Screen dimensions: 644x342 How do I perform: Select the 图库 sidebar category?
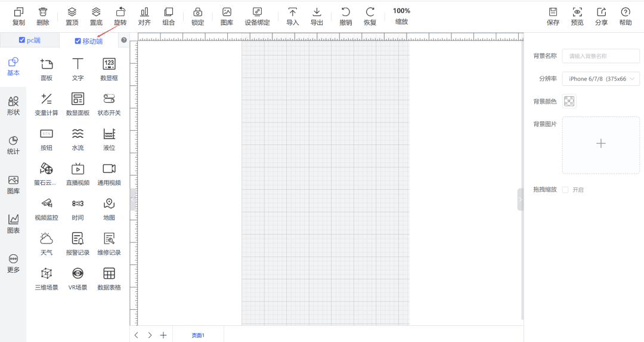tap(13, 185)
